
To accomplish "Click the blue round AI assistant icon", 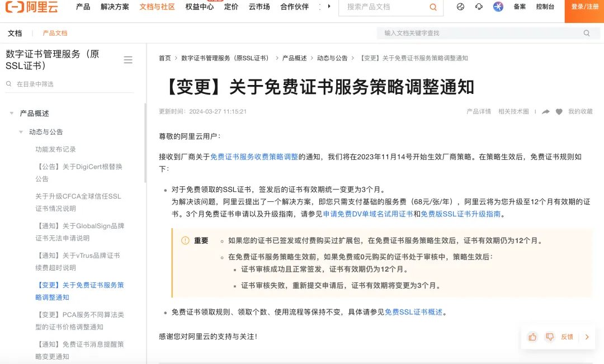I will pyautogui.click(x=498, y=7).
